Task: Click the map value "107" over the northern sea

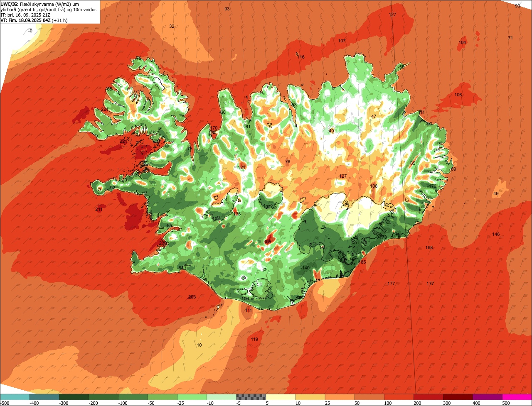Action: click(x=342, y=41)
